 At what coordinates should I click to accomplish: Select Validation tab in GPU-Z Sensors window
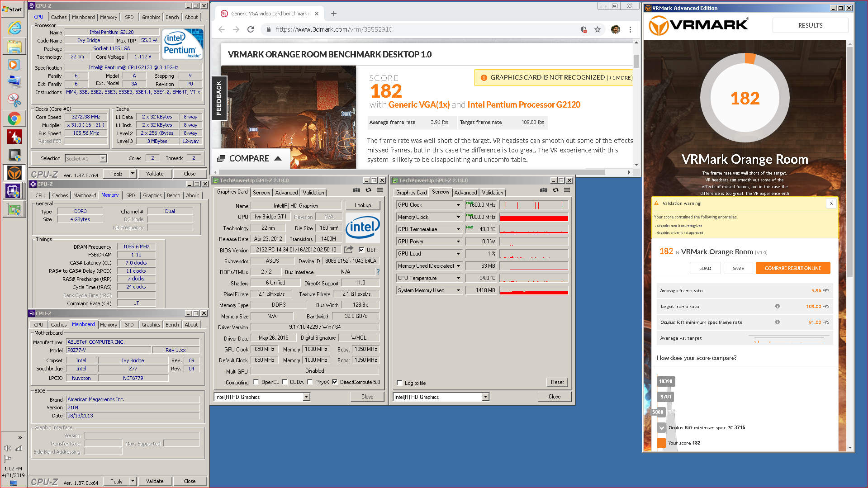[492, 193]
